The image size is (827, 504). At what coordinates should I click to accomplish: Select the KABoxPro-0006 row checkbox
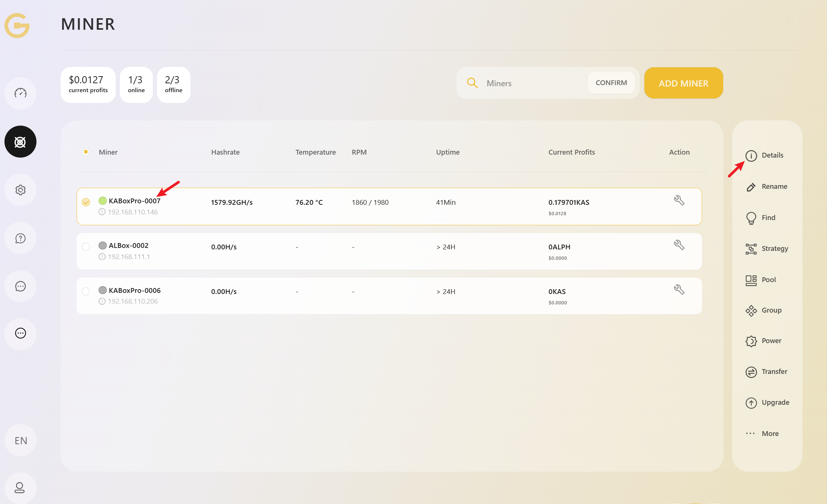[x=86, y=291]
